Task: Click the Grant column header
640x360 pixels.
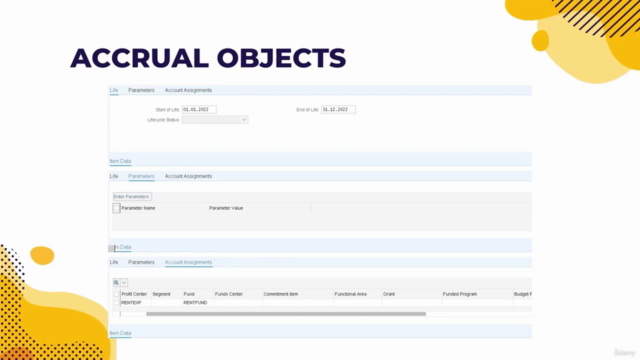Action: (x=389, y=294)
